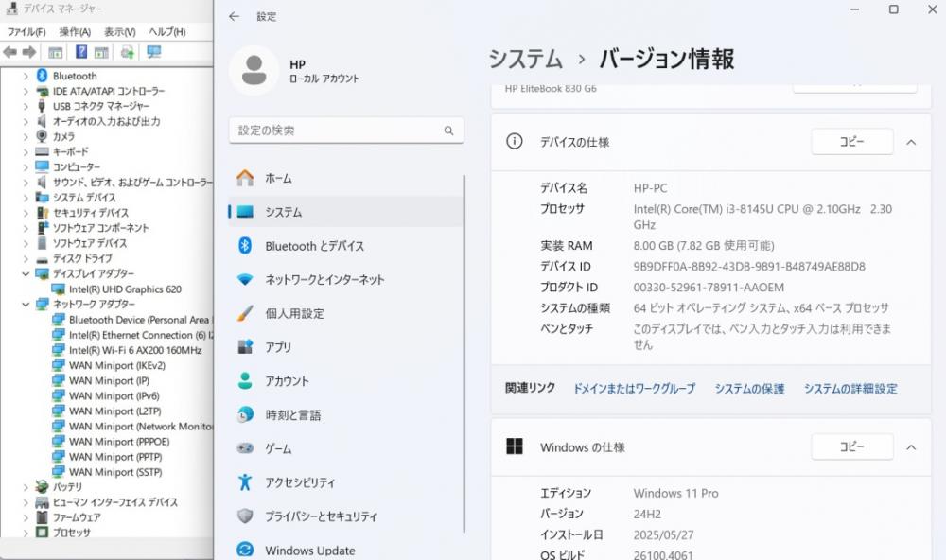Select システム in Settings sidebar
Image resolution: width=946 pixels, height=560 pixels.
345,212
